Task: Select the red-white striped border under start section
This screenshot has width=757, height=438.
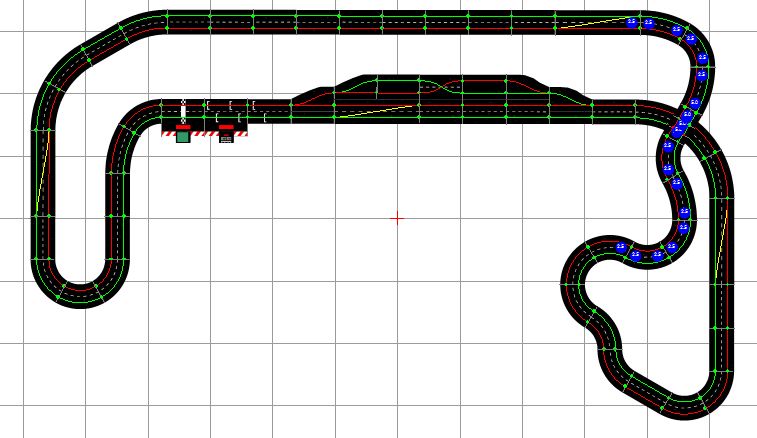Action: pyautogui.click(x=204, y=133)
